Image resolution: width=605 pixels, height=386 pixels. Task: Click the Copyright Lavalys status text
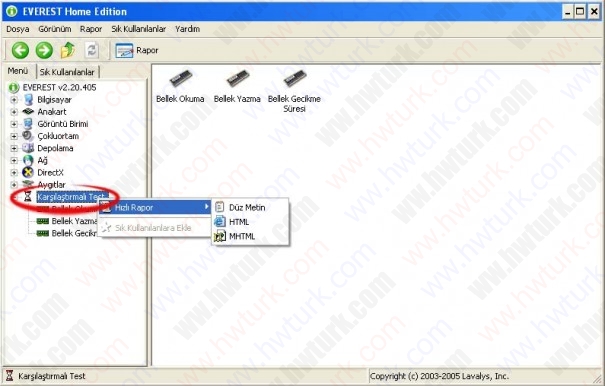click(x=439, y=376)
